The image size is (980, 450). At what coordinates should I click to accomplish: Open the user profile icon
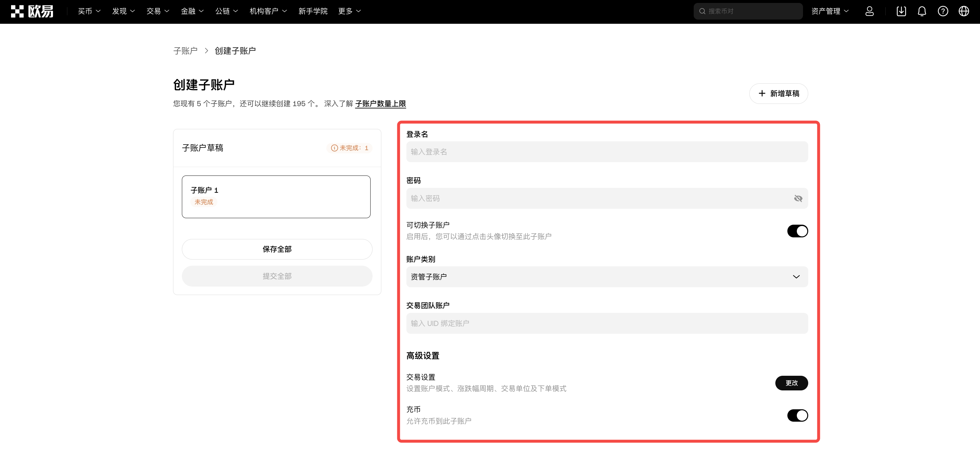pos(869,11)
